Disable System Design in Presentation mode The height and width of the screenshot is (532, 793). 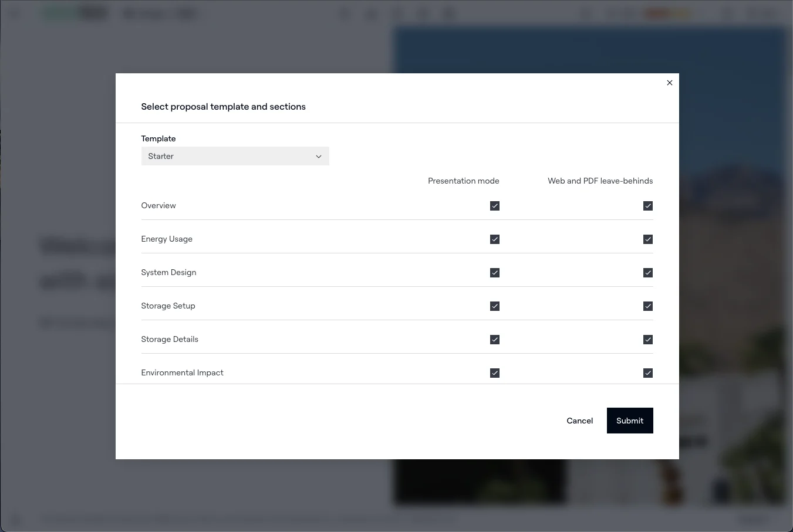tap(495, 273)
